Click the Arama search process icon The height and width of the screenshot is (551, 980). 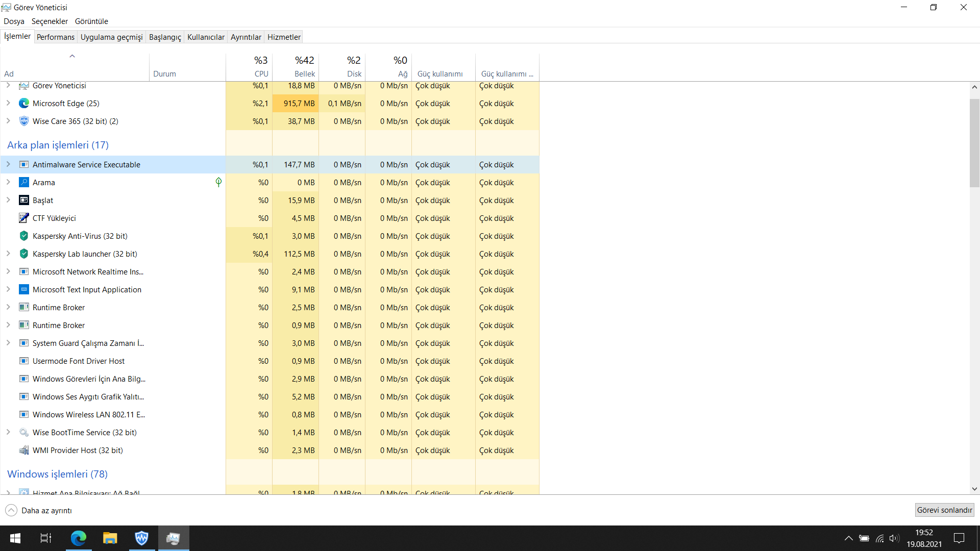[23, 183]
